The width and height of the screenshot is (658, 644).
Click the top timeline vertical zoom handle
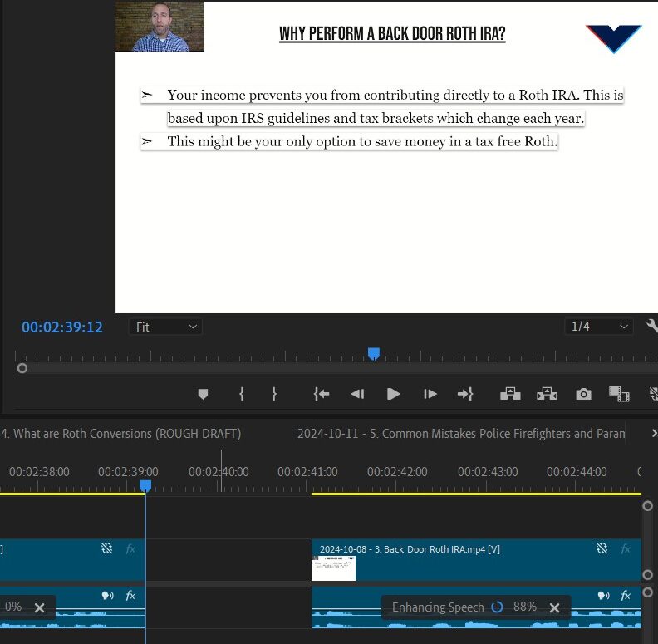[x=647, y=505]
